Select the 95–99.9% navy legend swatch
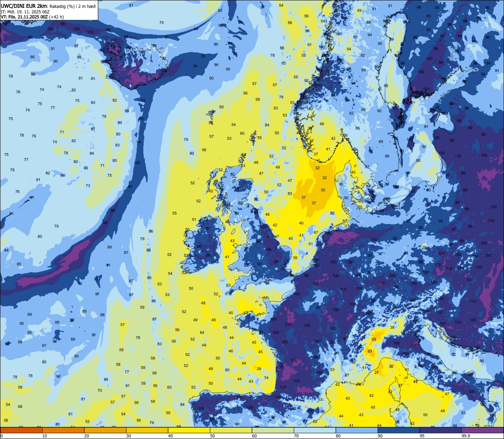 click(441, 430)
